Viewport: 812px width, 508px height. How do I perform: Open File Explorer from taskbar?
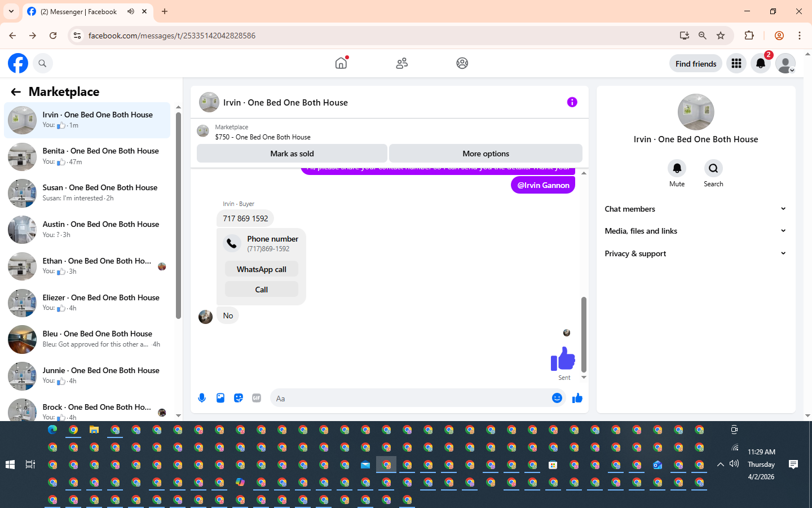click(x=94, y=430)
